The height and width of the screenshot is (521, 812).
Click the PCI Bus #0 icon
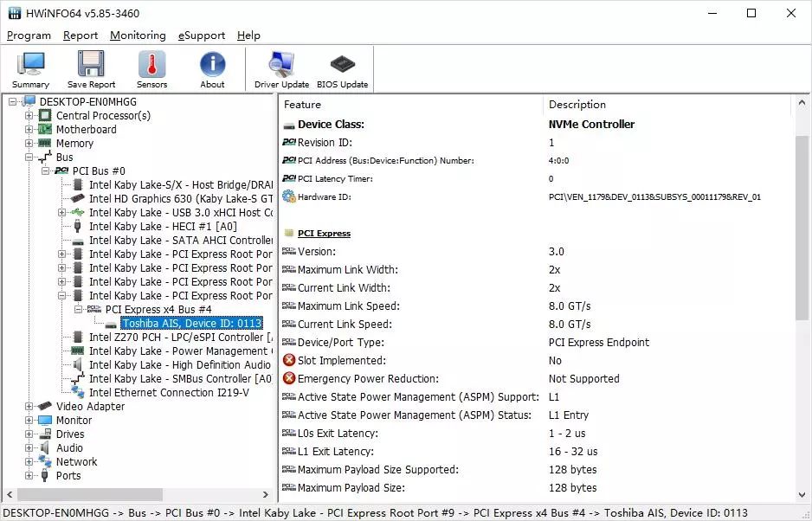pyautogui.click(x=61, y=170)
